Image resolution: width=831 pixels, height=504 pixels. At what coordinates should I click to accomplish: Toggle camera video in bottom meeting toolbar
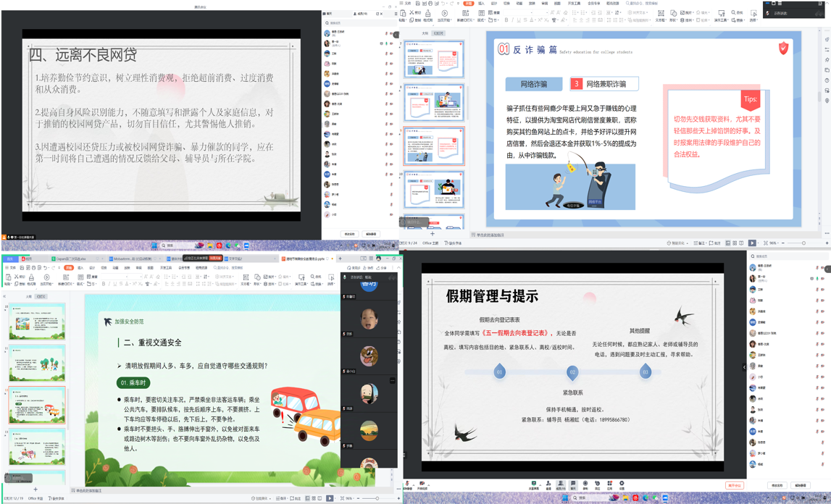click(422, 484)
